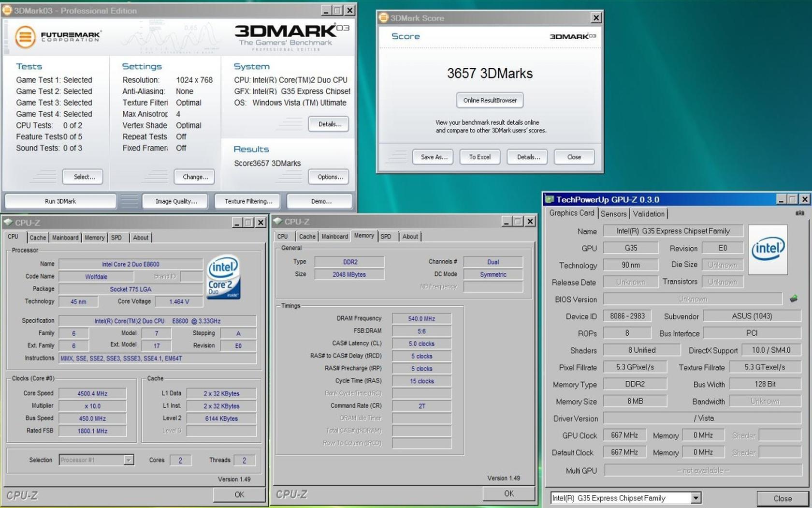Open Memory tab in left CPU-Z
The height and width of the screenshot is (508, 812).
(x=95, y=238)
